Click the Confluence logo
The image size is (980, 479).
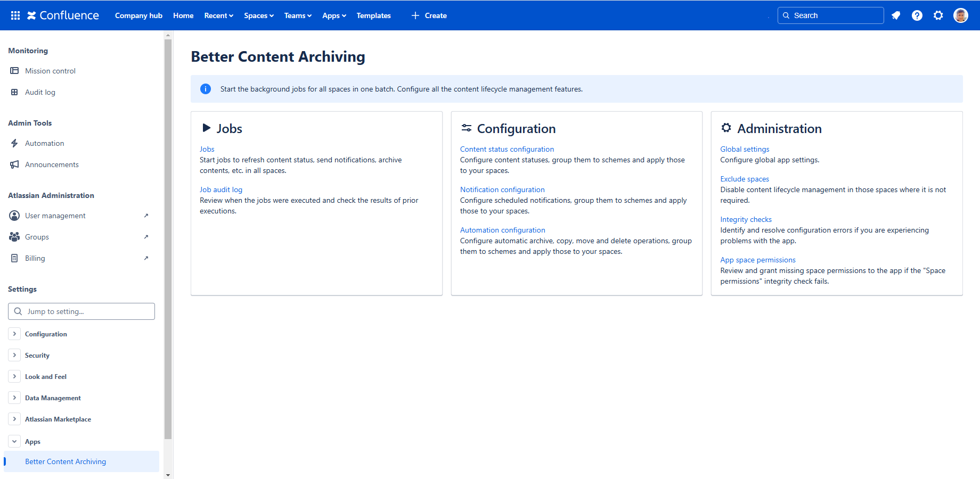[x=63, y=15]
